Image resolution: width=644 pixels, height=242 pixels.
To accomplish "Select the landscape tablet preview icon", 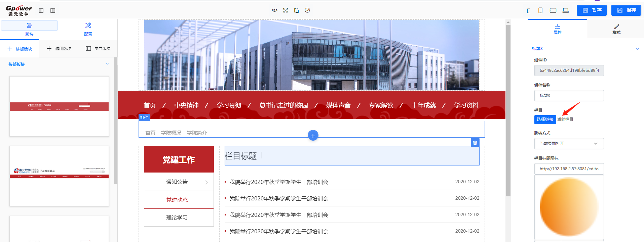I will (553, 10).
